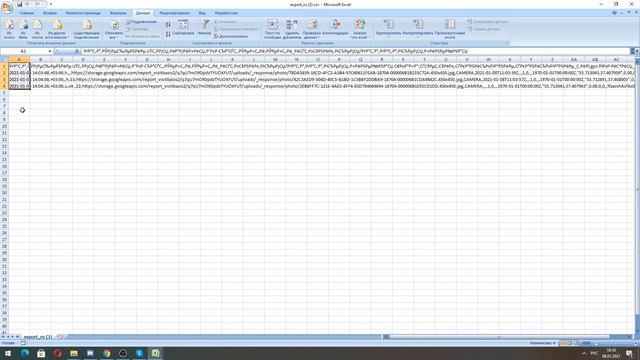Click Refresh All button
The height and width of the screenshot is (360, 640).
click(x=114, y=29)
